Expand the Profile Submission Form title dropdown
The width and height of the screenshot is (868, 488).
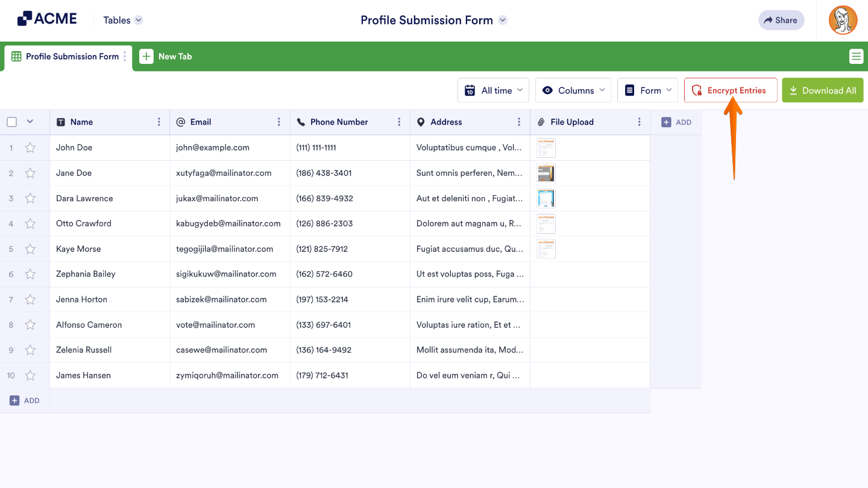click(502, 20)
